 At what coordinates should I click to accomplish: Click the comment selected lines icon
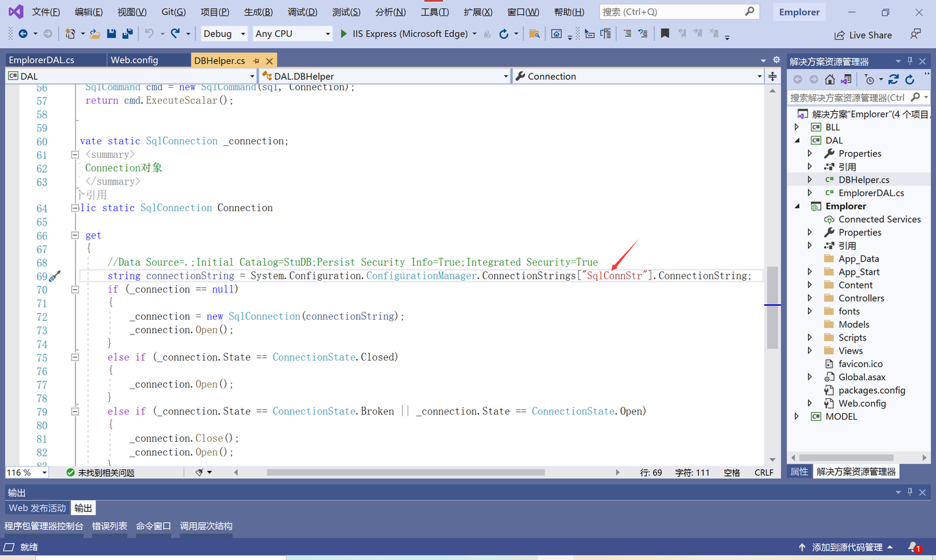click(x=627, y=34)
